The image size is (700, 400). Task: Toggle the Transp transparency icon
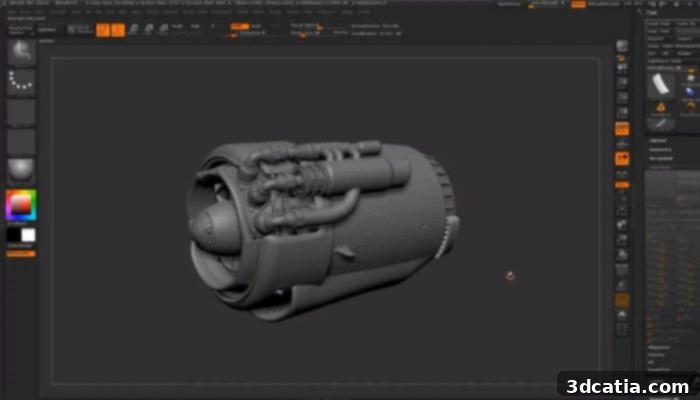click(622, 285)
